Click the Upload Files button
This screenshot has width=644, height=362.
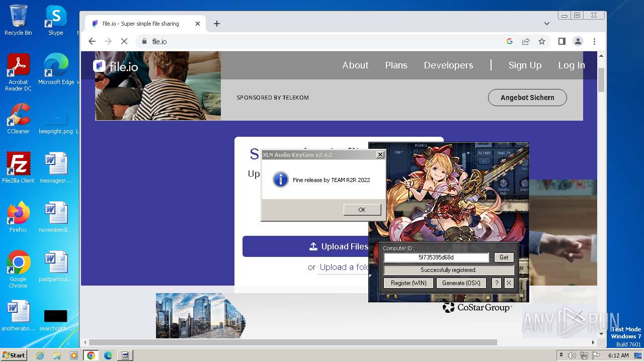305,246
